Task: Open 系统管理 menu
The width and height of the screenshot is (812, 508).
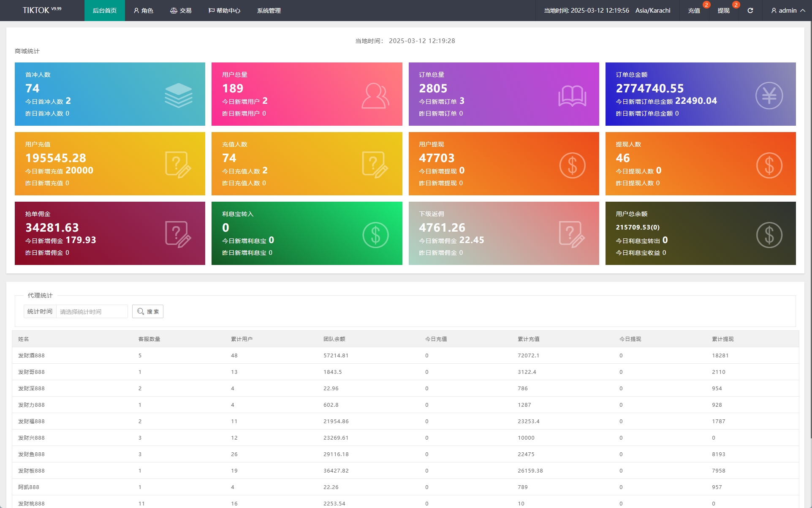Action: coord(269,11)
